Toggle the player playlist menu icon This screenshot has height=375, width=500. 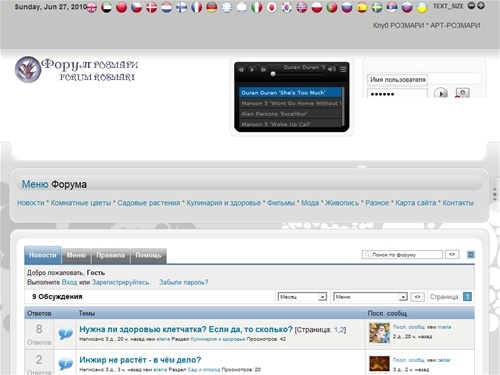pos(343,69)
